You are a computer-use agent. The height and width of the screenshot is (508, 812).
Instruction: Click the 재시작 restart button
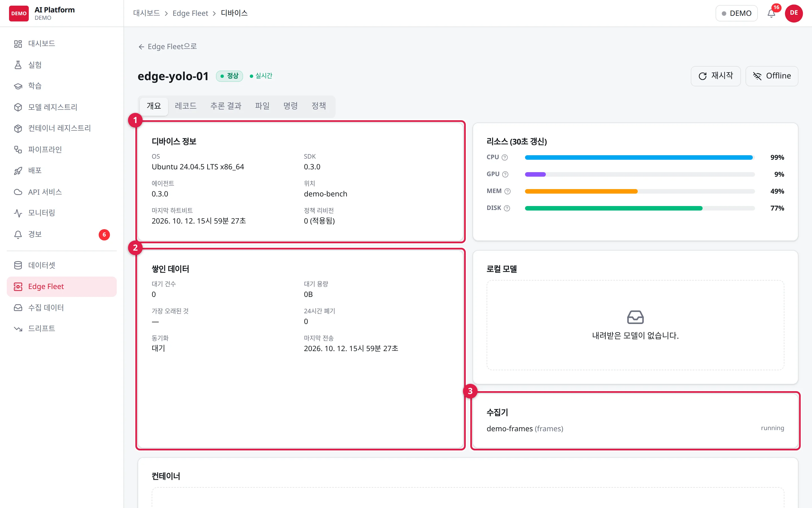point(715,76)
